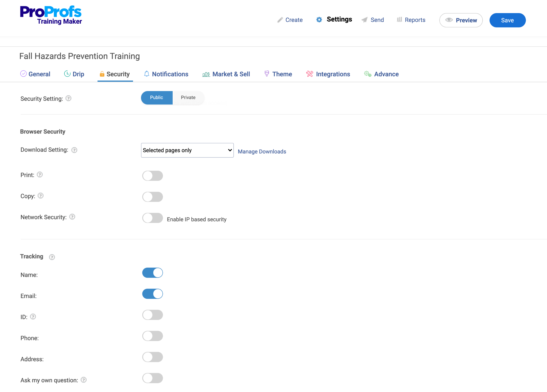Click the Settings gear icon
Image resolution: width=547 pixels, height=392 pixels.
(x=319, y=20)
